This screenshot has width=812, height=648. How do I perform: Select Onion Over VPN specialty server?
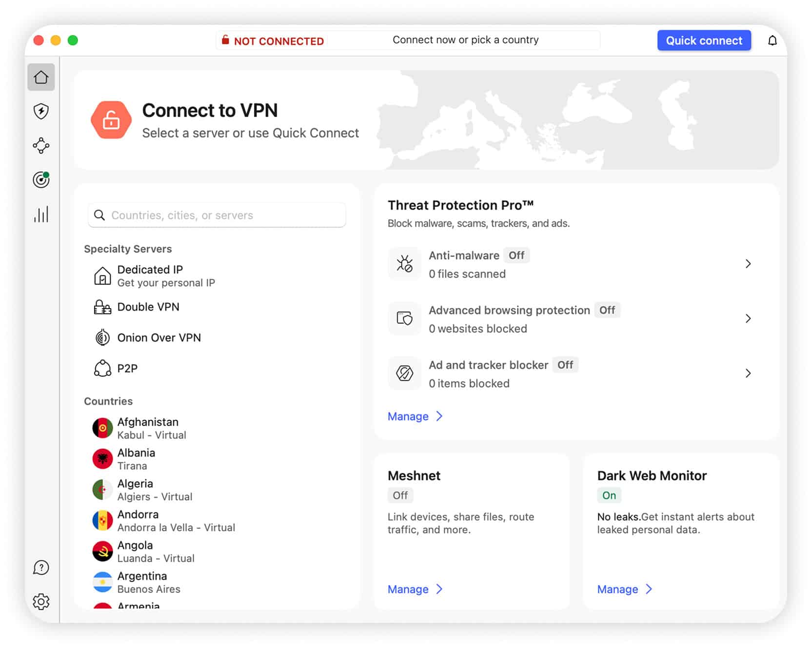(x=217, y=337)
